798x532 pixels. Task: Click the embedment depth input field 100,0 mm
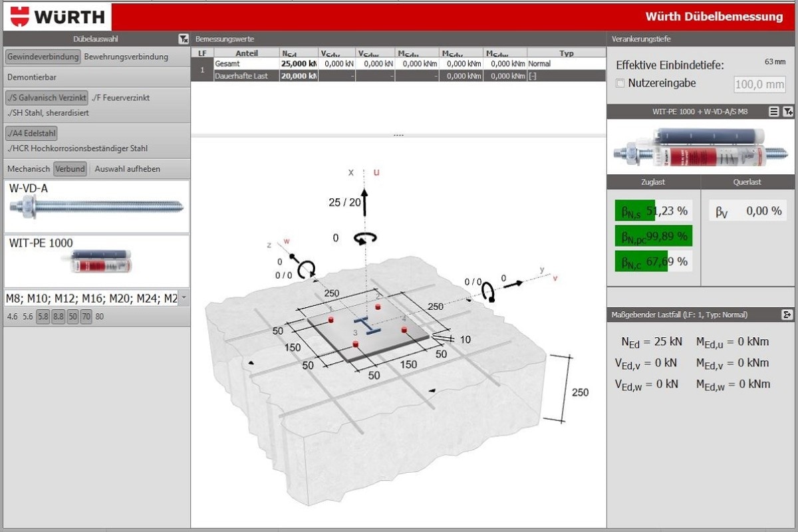(x=760, y=84)
